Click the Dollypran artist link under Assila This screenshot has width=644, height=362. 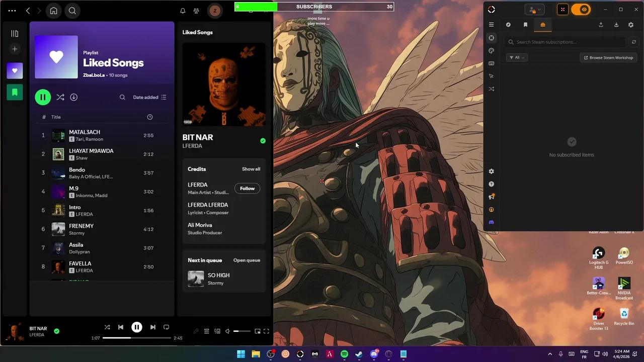[x=79, y=252]
